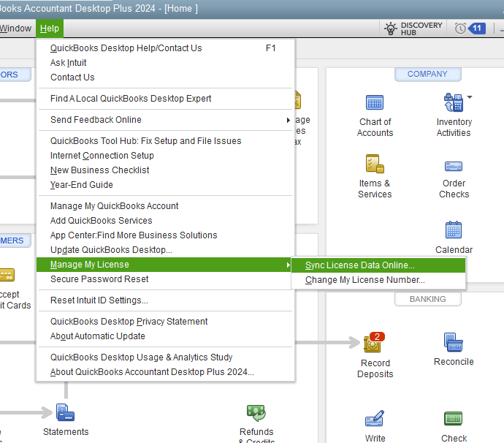Click the Accept Credit Cards icon

click(x=7, y=275)
